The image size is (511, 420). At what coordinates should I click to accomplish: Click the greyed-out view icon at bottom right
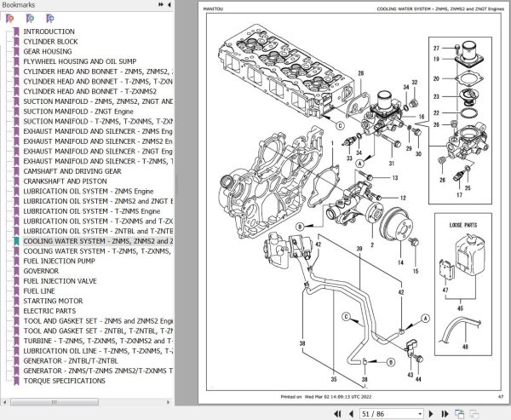point(474,414)
